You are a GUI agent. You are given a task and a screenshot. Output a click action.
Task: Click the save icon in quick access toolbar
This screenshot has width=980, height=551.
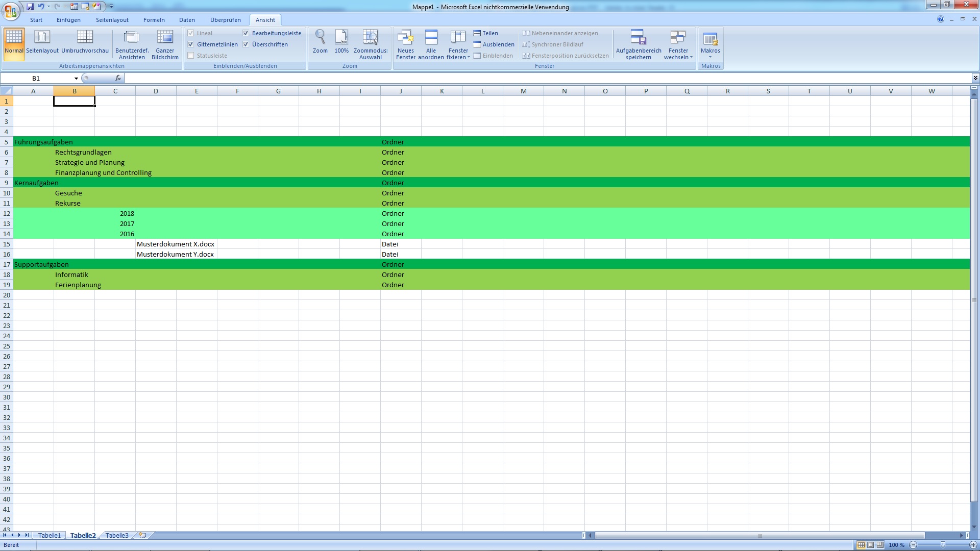click(30, 7)
